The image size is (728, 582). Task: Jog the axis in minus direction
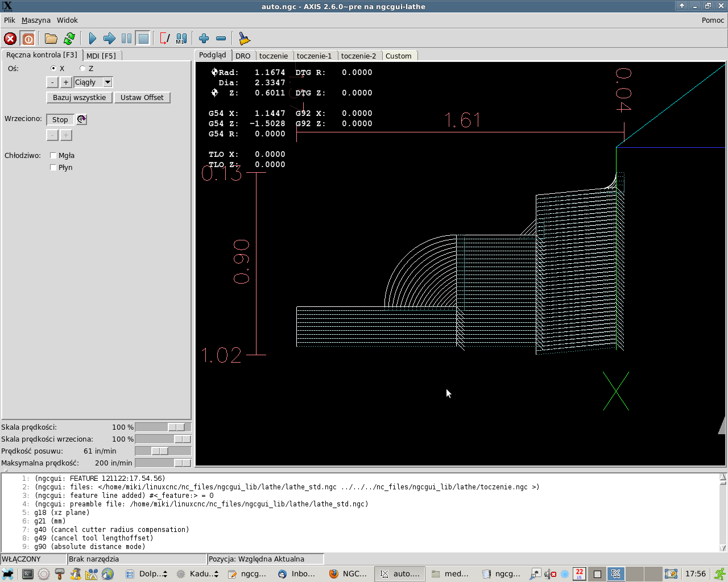(52, 82)
